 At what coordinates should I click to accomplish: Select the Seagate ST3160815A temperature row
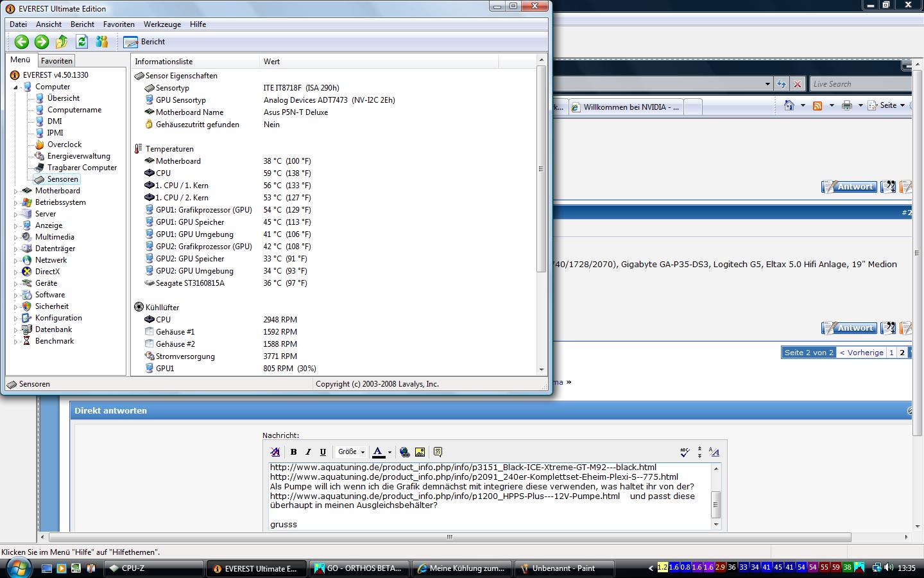click(334, 283)
